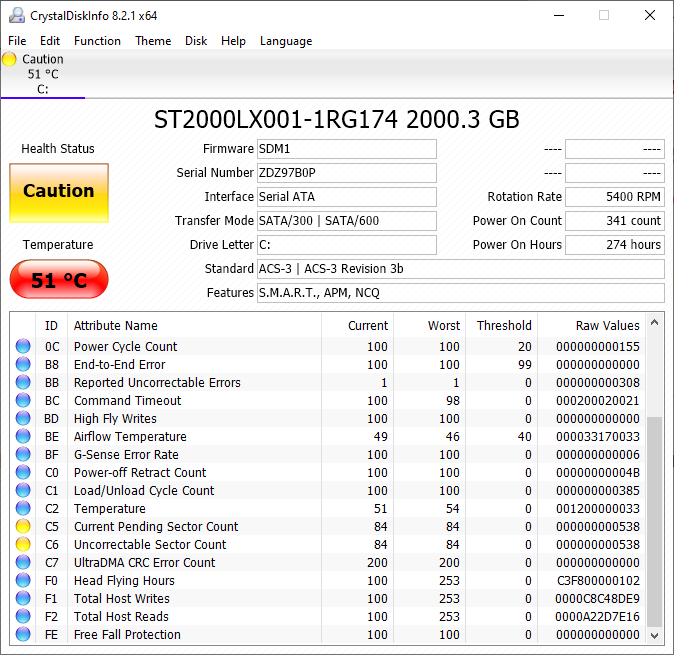Select the C: drive tab at top

[x=43, y=74]
